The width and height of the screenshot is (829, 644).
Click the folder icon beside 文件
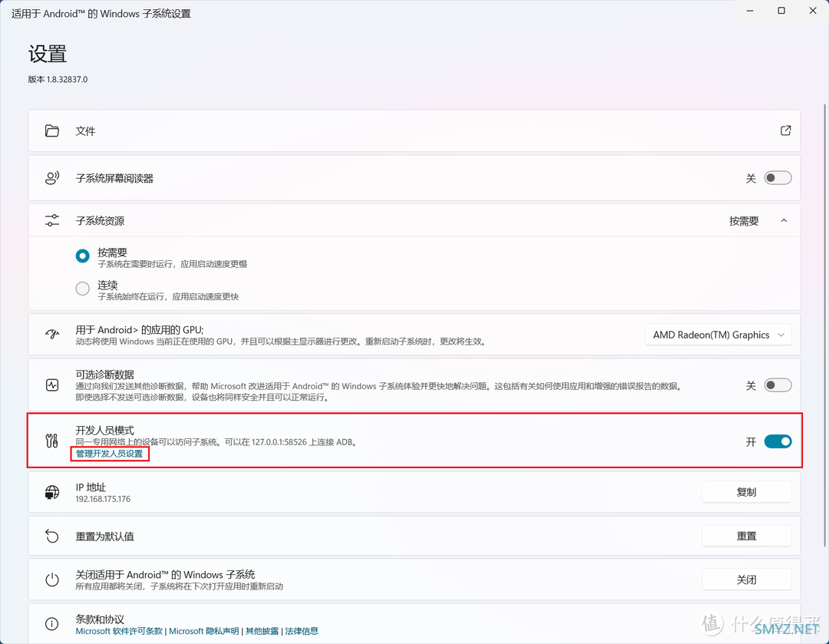click(x=52, y=130)
